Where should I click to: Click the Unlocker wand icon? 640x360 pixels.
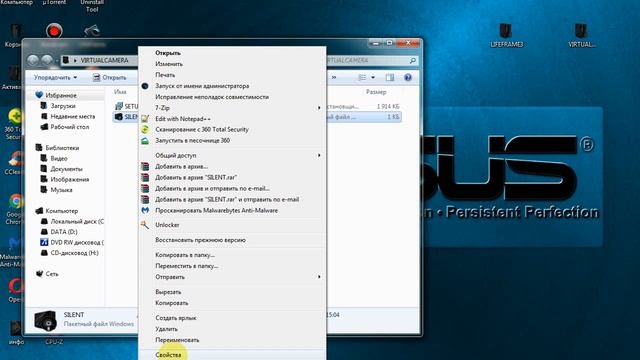tap(145, 225)
